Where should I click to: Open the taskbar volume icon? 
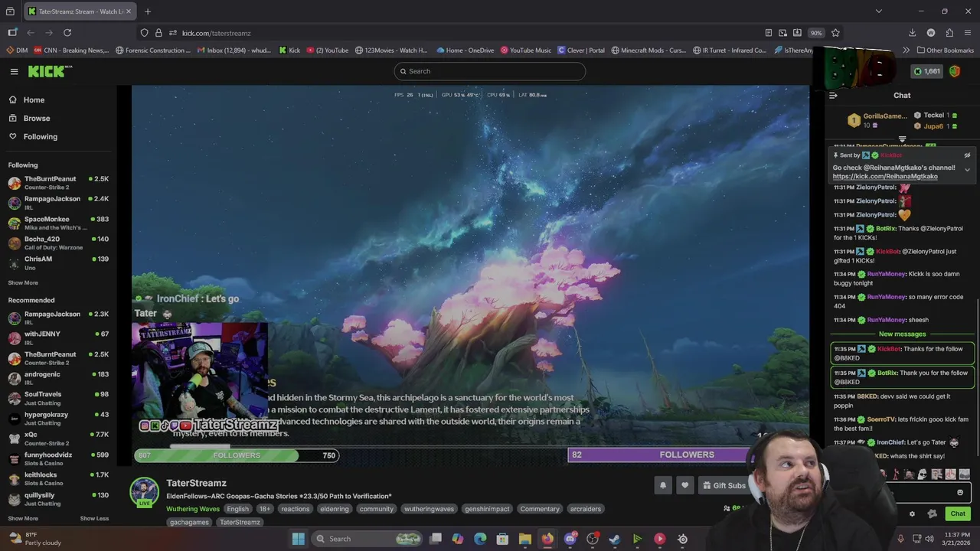point(929,539)
